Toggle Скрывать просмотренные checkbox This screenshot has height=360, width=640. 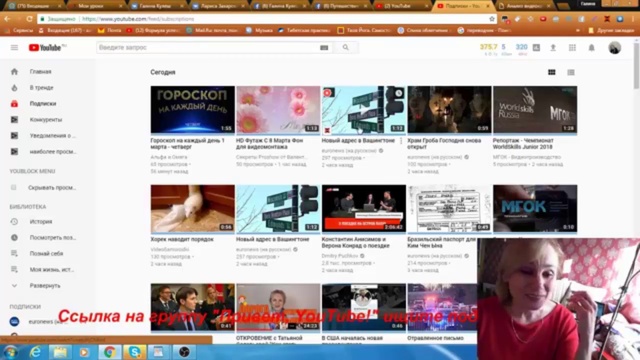pos(13,188)
